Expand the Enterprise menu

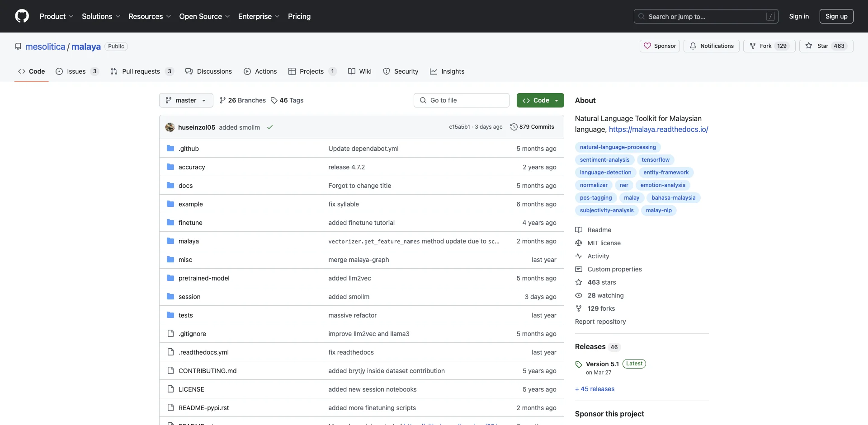259,16
